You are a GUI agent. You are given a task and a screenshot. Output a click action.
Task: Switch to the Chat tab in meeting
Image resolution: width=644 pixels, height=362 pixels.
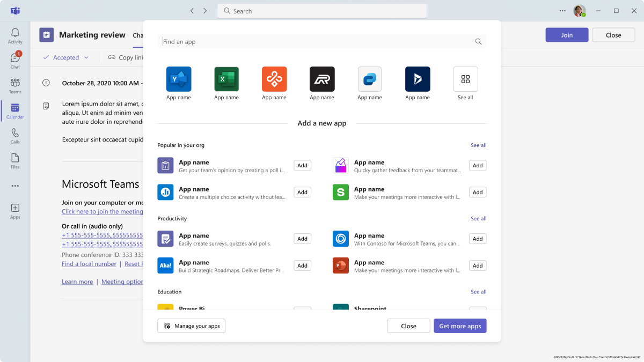point(138,35)
